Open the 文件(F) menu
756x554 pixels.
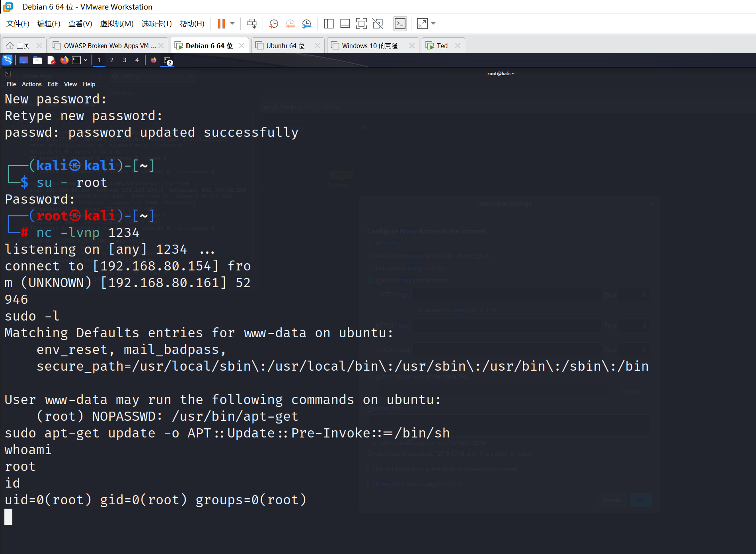click(18, 23)
